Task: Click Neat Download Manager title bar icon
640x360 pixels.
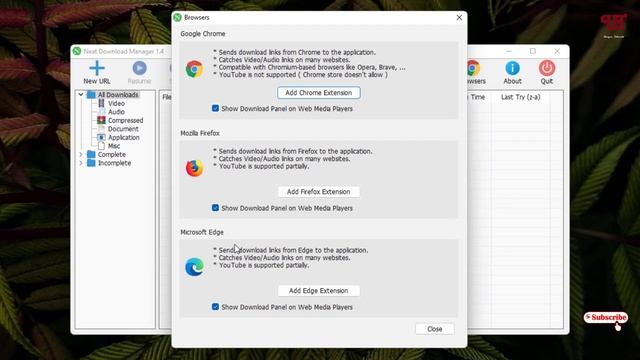Action: tap(77, 51)
